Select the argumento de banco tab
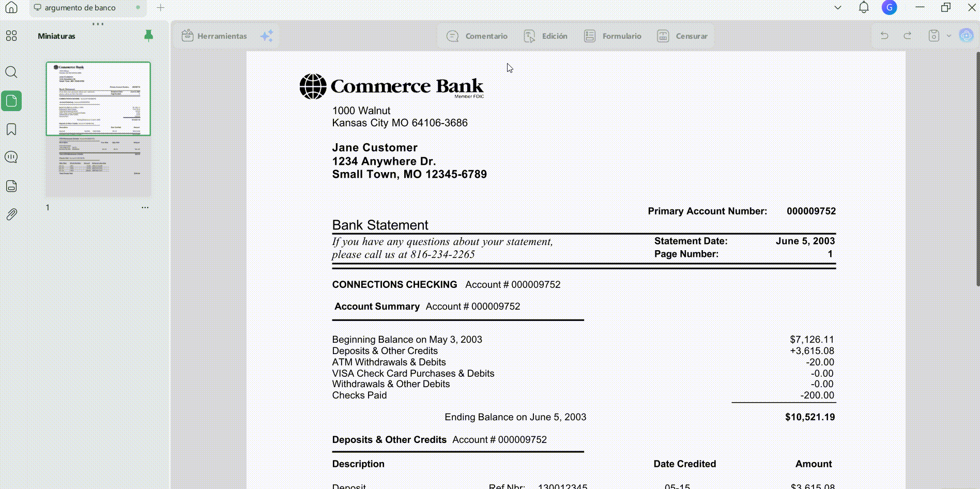The image size is (980, 489). 87,8
